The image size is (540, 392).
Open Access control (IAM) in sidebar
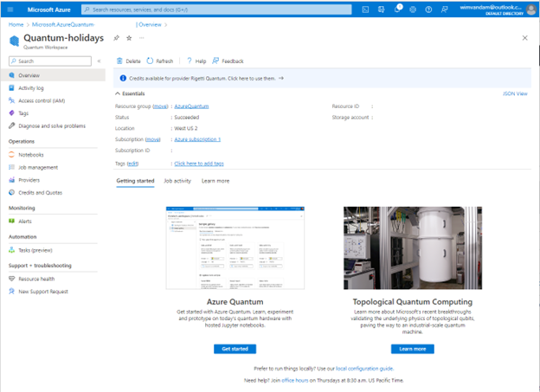click(x=42, y=100)
